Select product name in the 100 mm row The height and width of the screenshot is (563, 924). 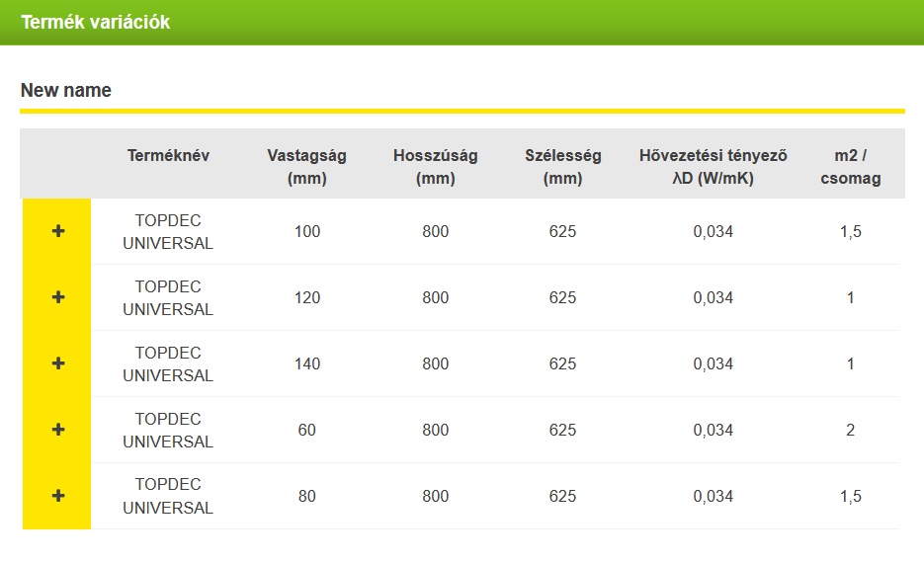(x=168, y=231)
